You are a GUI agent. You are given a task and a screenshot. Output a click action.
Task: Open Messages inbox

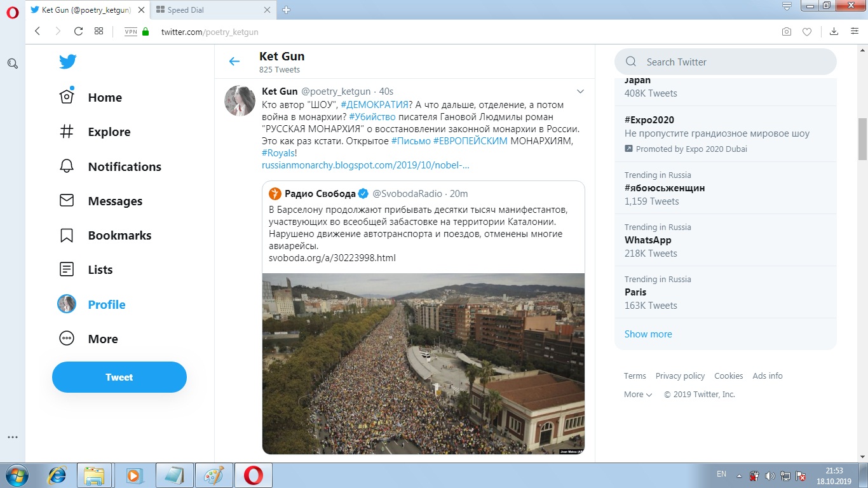(115, 201)
